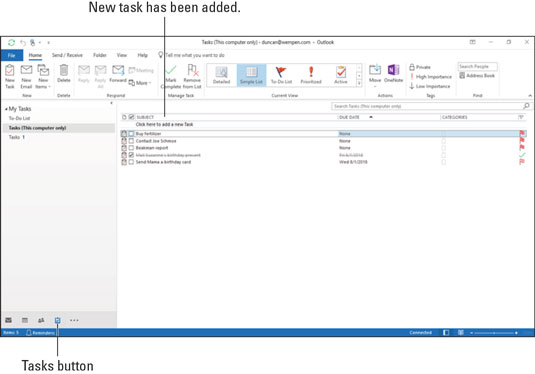Open the View tab
This screenshot has height=374, width=535.
point(122,55)
